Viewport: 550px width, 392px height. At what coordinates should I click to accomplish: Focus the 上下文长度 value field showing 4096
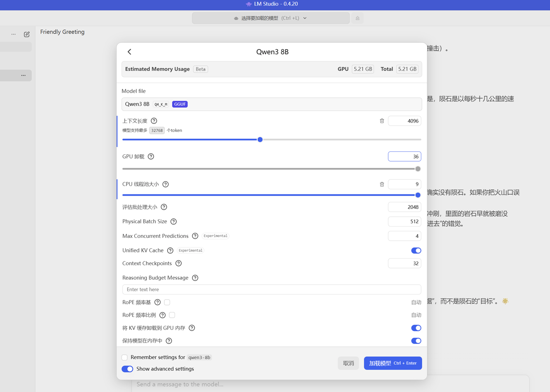click(404, 121)
